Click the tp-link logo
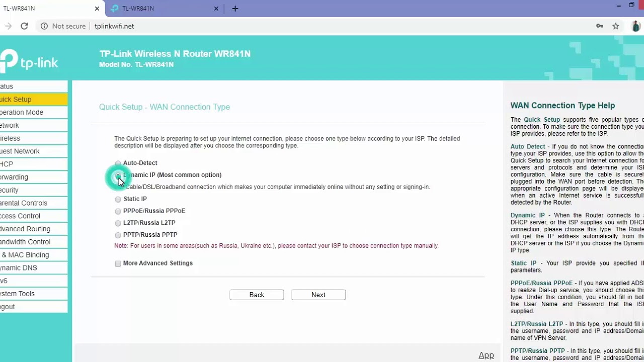The width and height of the screenshot is (644, 362). pyautogui.click(x=29, y=62)
